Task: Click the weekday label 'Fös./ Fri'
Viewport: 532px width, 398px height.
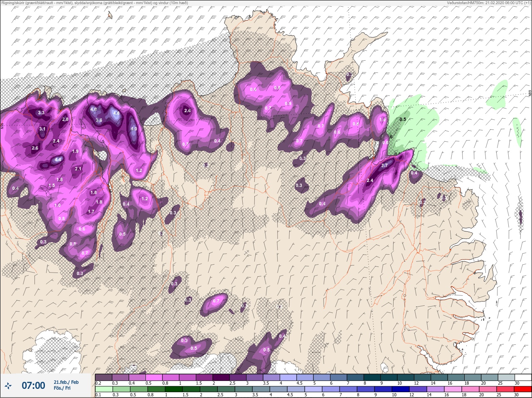Action: [x=62, y=388]
